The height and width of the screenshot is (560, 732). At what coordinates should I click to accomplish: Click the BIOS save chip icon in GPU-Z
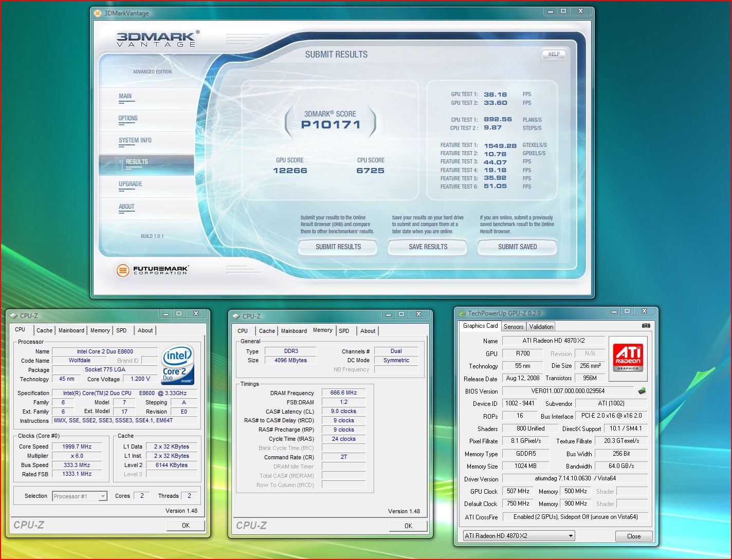pyautogui.click(x=642, y=390)
